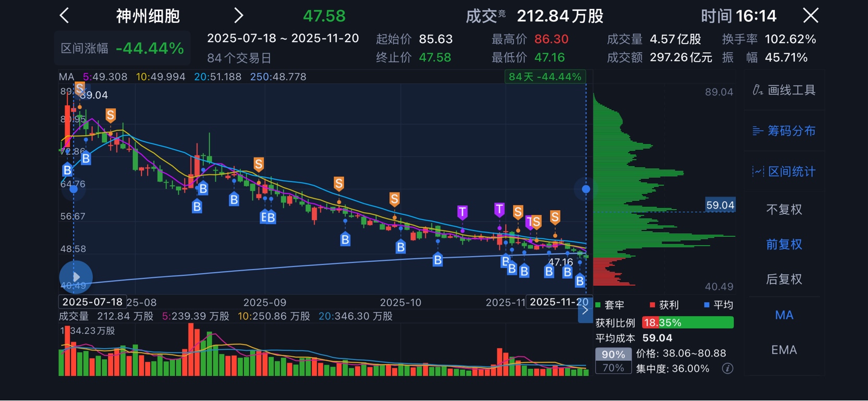The height and width of the screenshot is (401, 868).
Task: Click the 平均 legend entry
Action: 718,305
